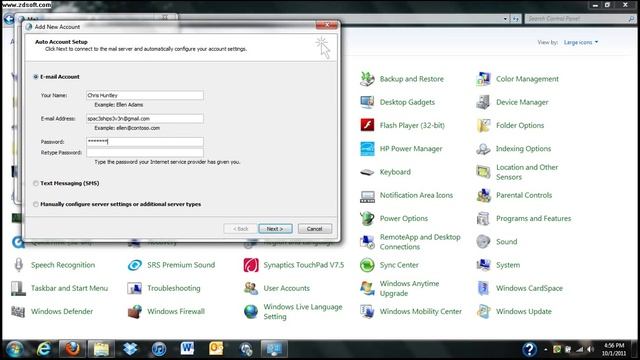Open HP Power Manager icon

click(367, 149)
